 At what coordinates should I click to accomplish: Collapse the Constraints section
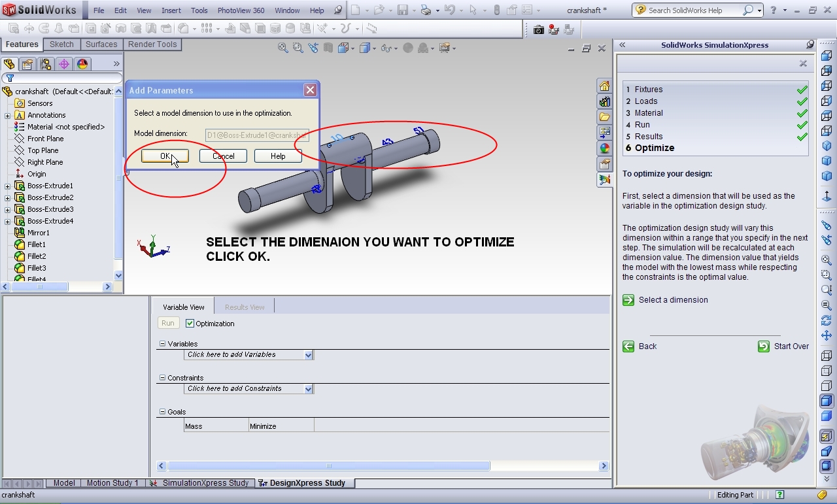163,378
